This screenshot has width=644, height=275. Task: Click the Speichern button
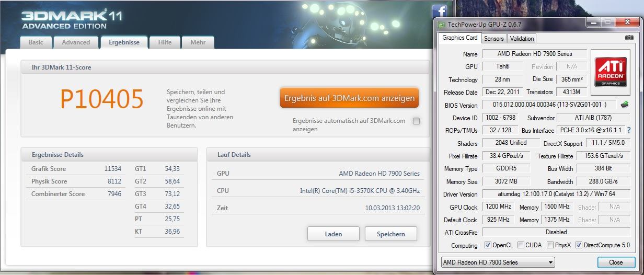point(391,234)
